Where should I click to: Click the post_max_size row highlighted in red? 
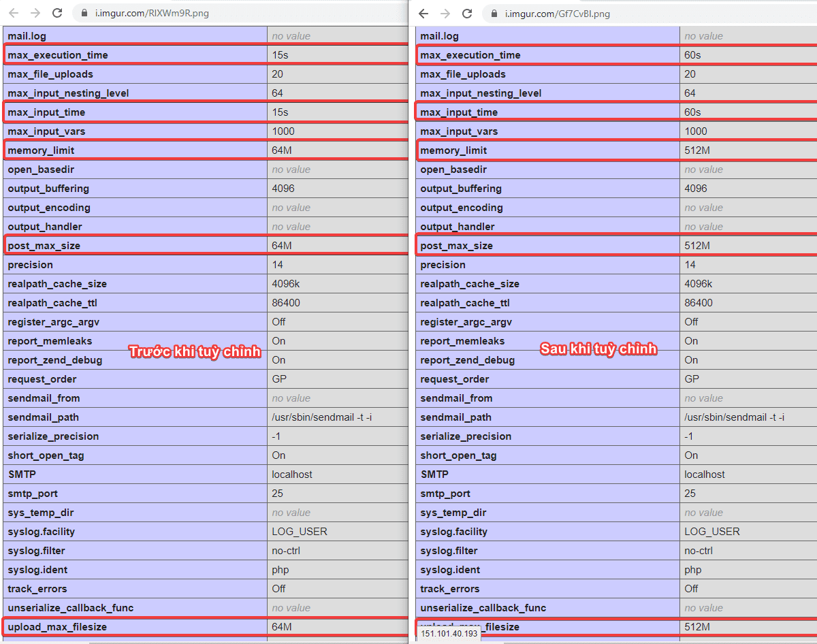coord(136,245)
